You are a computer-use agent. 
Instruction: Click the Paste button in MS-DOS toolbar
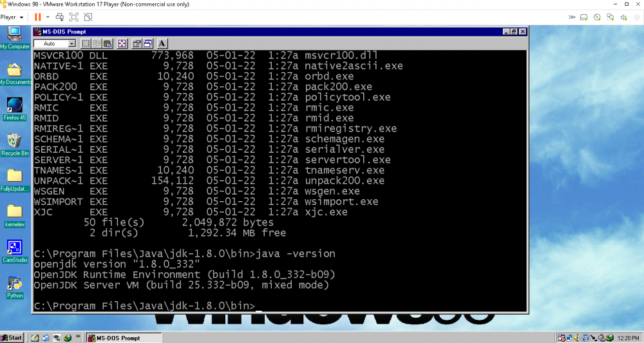coord(108,44)
